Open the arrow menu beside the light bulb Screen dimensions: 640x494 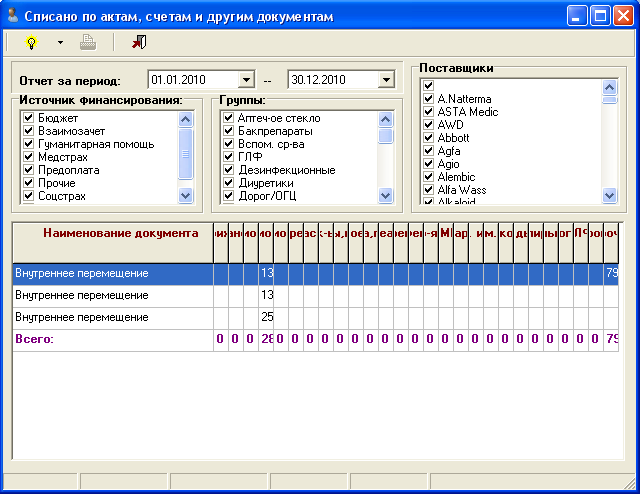click(60, 42)
